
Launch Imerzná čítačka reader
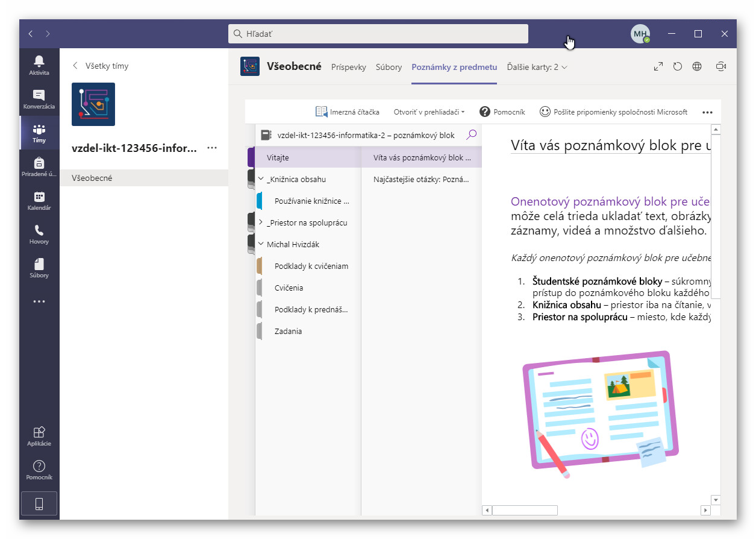[x=348, y=112]
